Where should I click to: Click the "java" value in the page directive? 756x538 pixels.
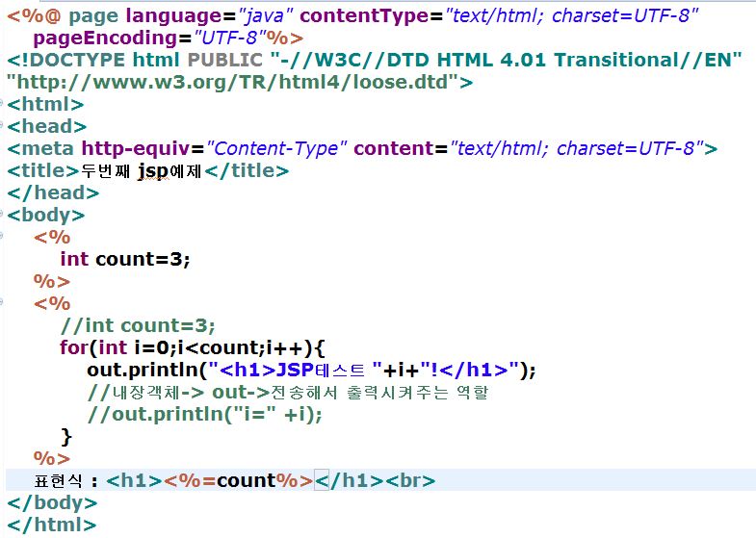point(265,16)
